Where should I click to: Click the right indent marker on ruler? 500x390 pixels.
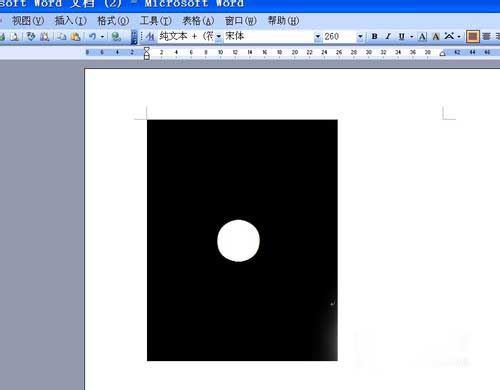(x=442, y=53)
